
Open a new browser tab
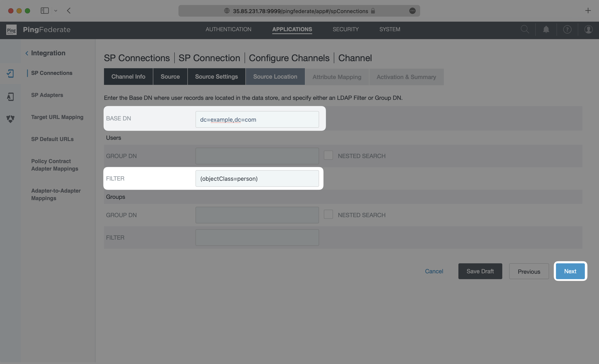pyautogui.click(x=588, y=10)
